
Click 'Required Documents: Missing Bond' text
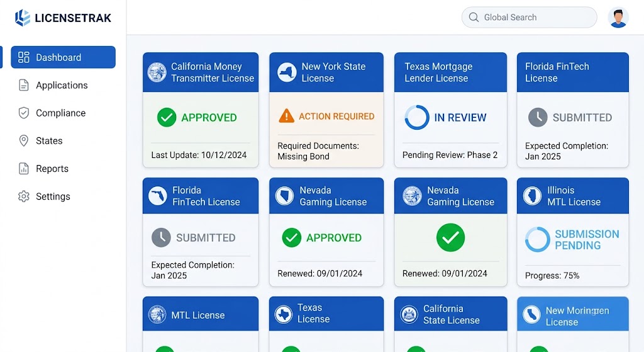coord(318,151)
